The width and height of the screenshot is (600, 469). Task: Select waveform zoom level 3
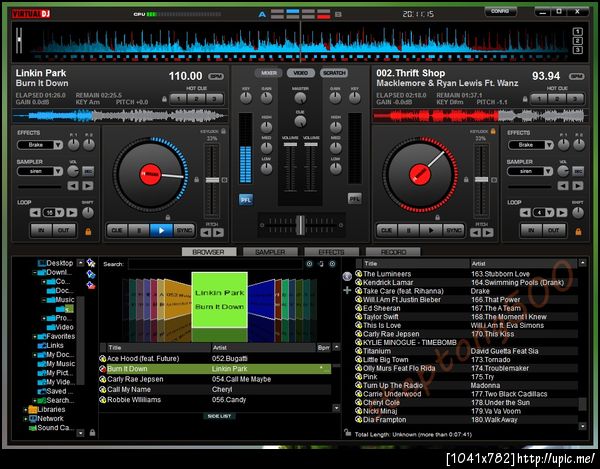point(578,50)
